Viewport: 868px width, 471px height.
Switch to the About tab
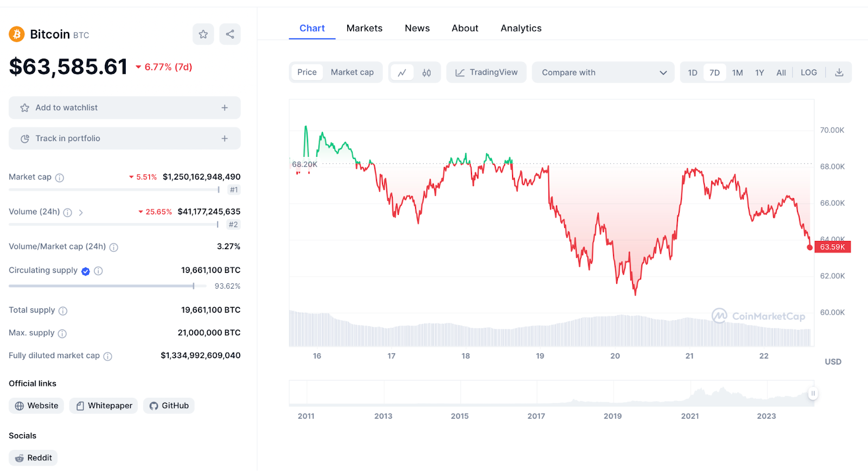pos(465,28)
